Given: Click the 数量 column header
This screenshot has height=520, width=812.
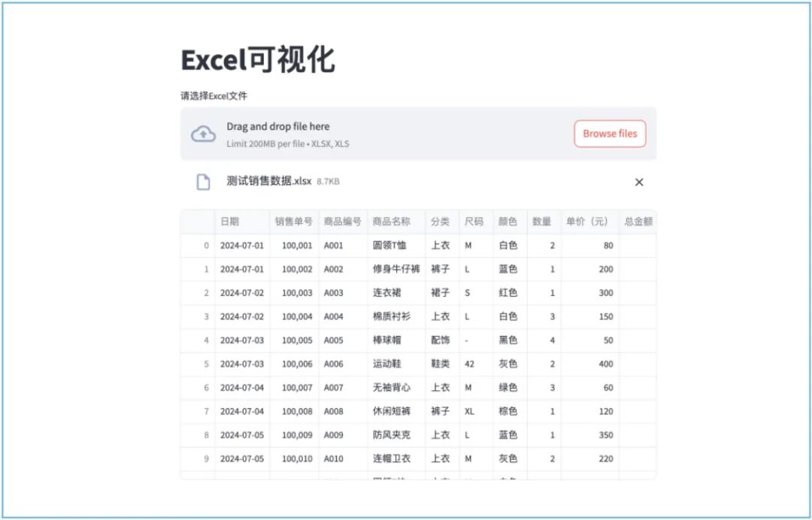Looking at the screenshot, I should coord(544,222).
